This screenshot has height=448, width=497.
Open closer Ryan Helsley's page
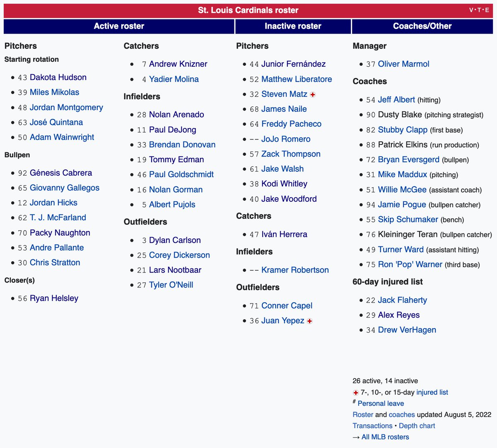(54, 299)
